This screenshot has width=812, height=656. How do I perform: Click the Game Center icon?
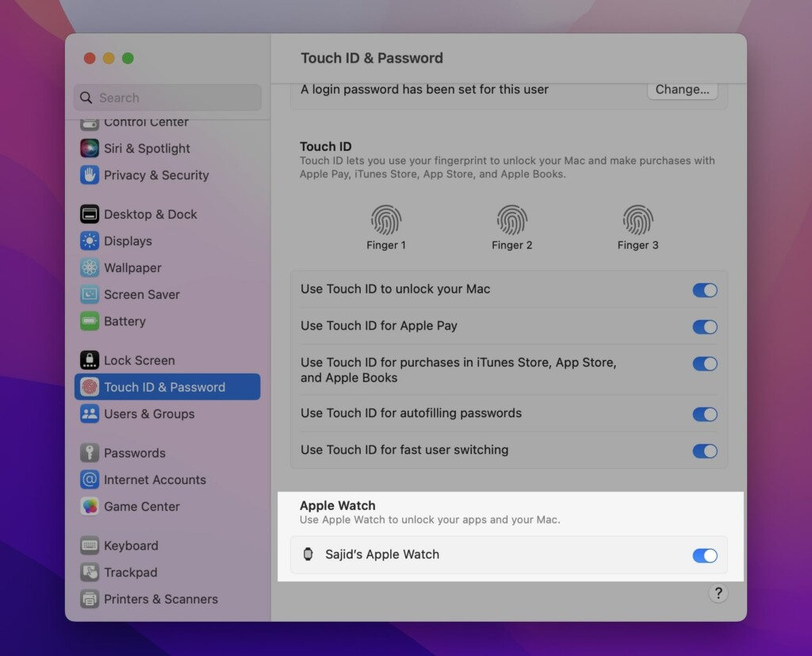coord(90,507)
